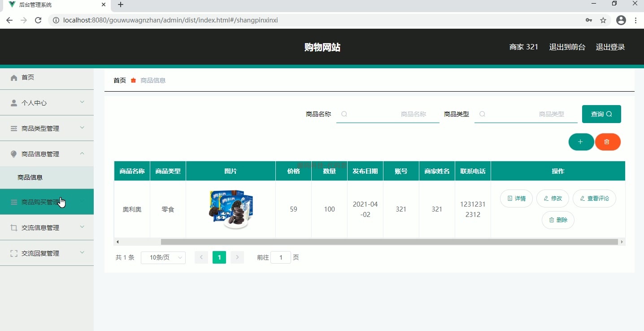Switch to the 后台管理系统 browser tab
The height and width of the screenshot is (331, 644).
pos(54,5)
